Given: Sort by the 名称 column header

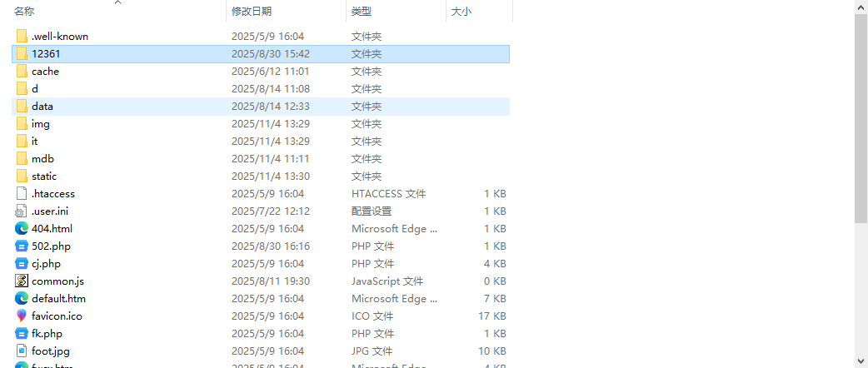Looking at the screenshot, I should pyautogui.click(x=25, y=12).
